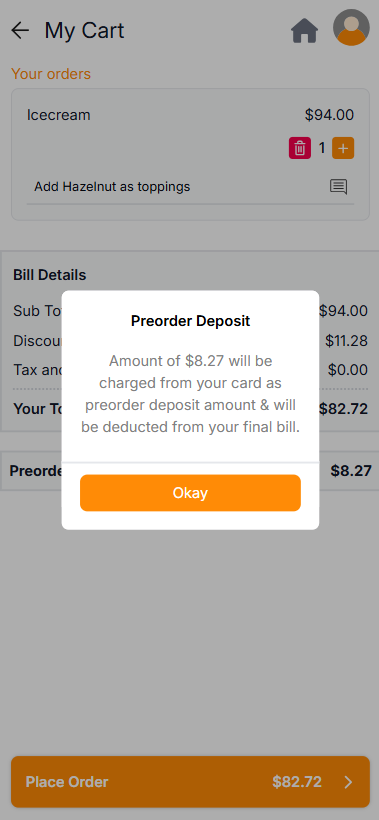Click the 'Your orders' heading
This screenshot has height=820, width=379.
click(51, 74)
